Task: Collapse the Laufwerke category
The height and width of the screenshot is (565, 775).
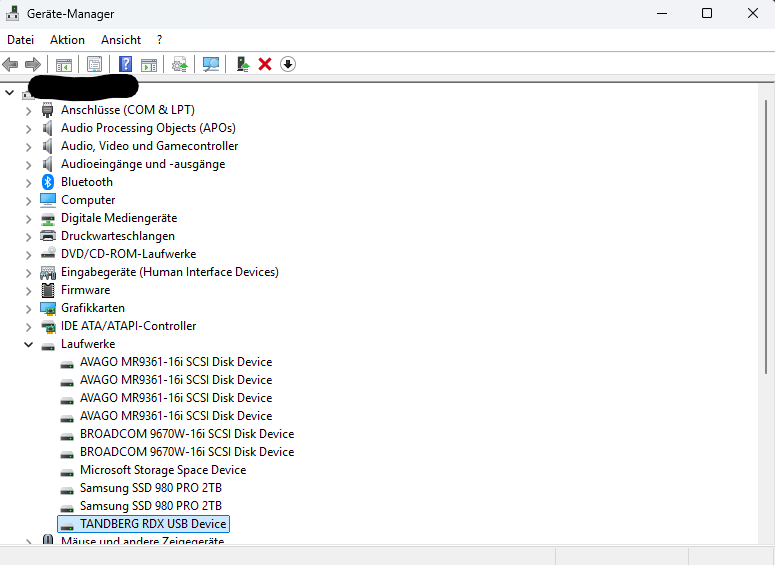Action: coord(29,344)
